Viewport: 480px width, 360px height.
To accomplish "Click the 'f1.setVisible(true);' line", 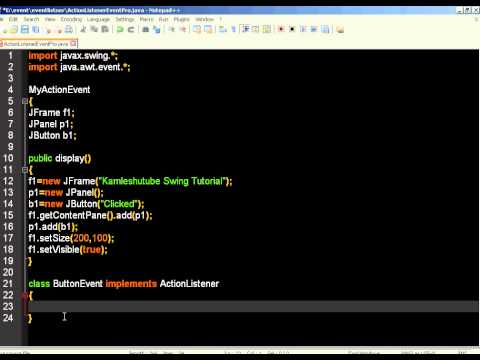I will pyautogui.click(x=68, y=250).
